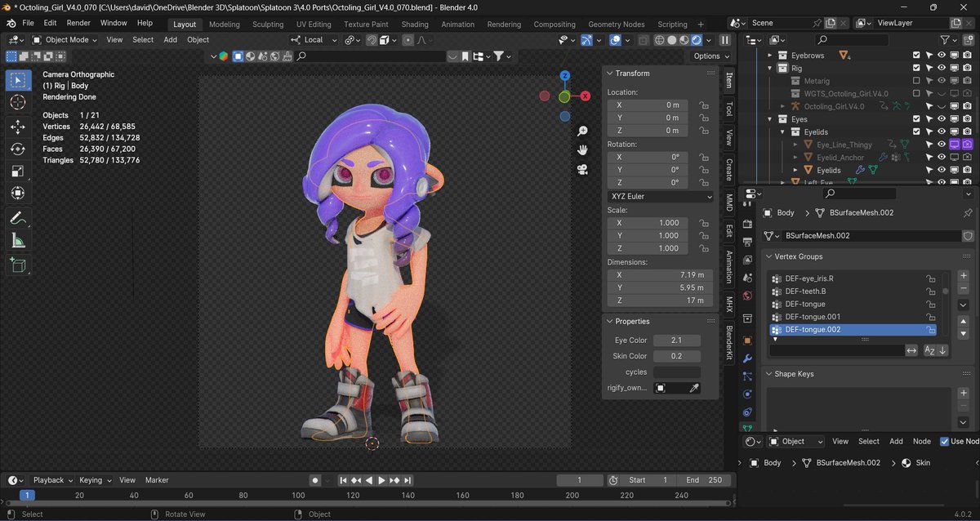
Task: Open the Object Data green triangle tab
Action: click(x=747, y=428)
